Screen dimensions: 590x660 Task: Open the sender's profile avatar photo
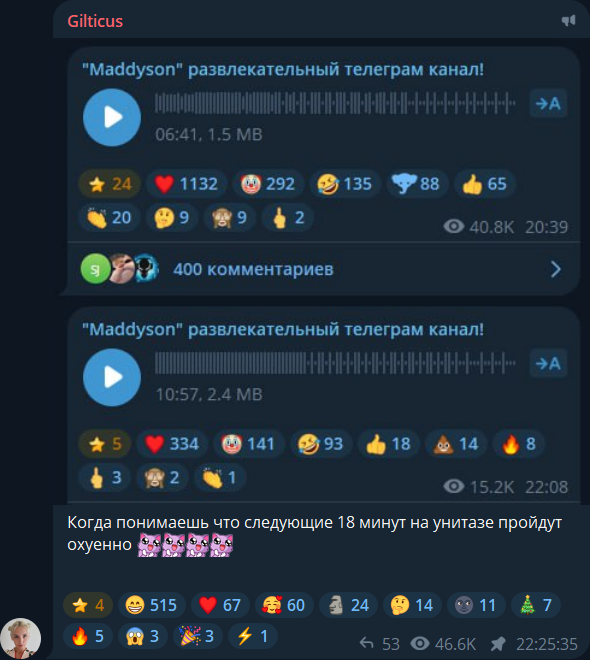20,638
